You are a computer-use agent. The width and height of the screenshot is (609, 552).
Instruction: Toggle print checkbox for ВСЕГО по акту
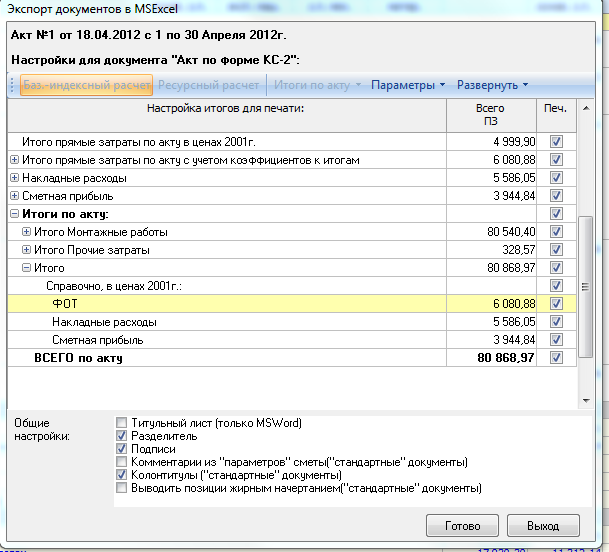coord(556,357)
